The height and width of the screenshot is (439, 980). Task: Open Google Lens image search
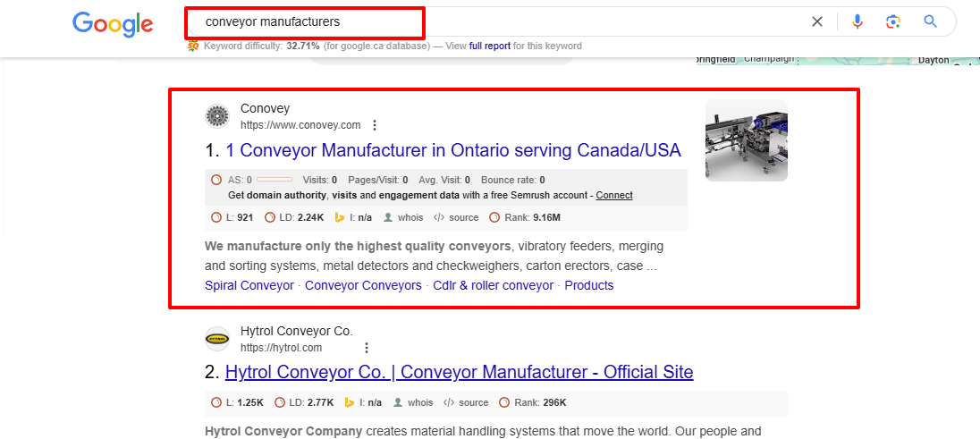coord(892,21)
